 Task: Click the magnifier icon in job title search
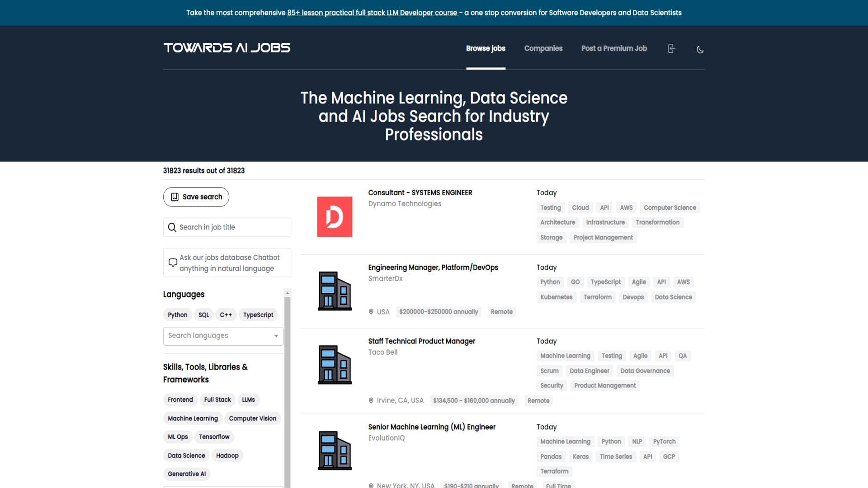tap(172, 227)
